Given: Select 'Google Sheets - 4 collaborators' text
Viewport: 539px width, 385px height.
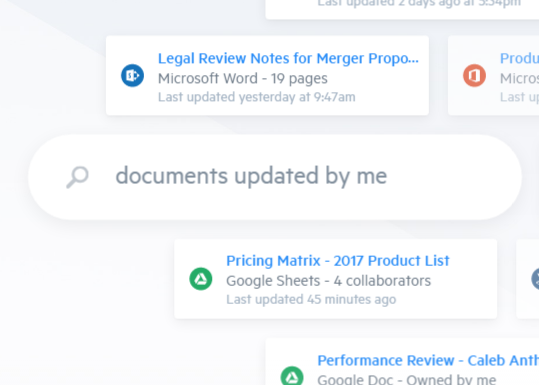Looking at the screenshot, I should 328,281.
